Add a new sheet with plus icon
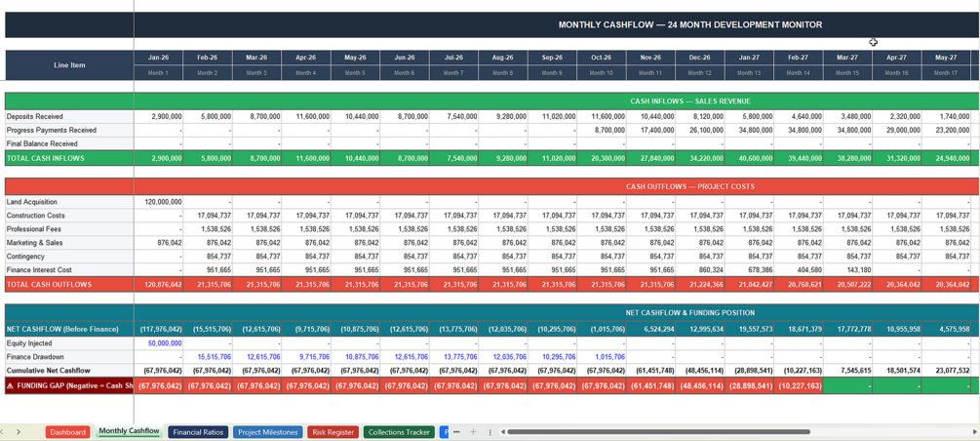The image size is (980, 441). click(473, 431)
